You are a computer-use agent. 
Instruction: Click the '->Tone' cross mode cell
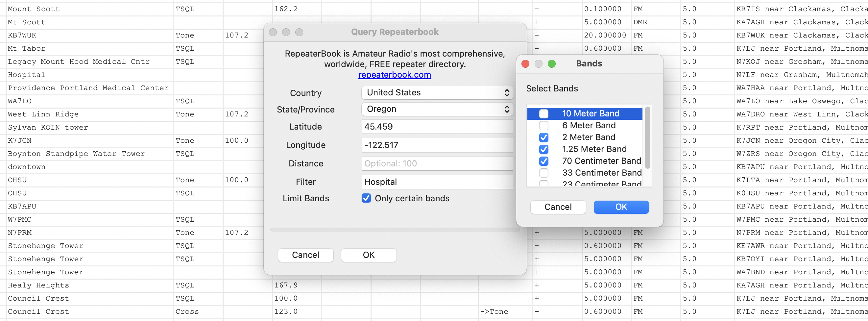[x=505, y=311]
